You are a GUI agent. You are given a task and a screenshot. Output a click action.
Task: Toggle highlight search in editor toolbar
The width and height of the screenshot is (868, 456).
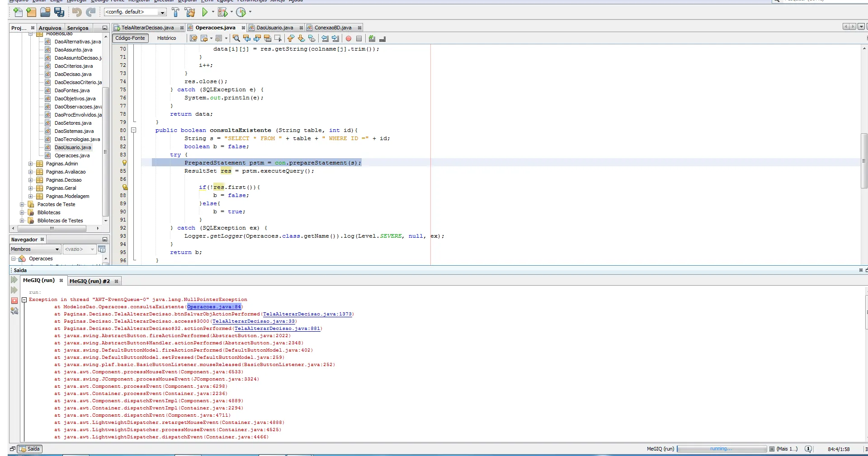268,38
